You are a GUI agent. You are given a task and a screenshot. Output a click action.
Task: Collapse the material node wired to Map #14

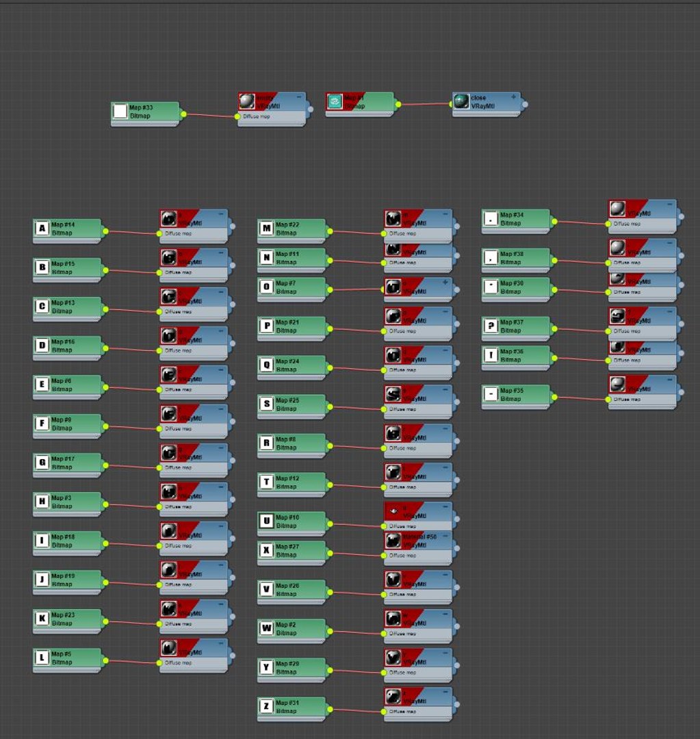(x=220, y=214)
